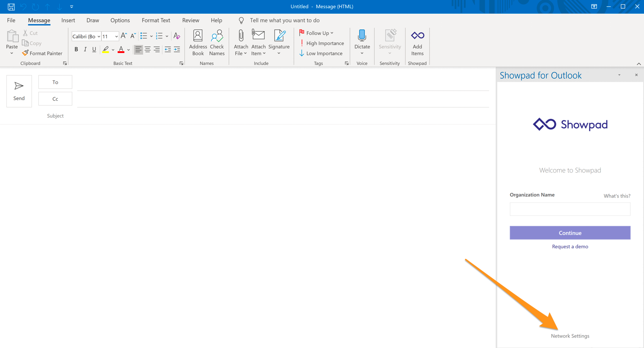Click the Cut command

tap(30, 33)
